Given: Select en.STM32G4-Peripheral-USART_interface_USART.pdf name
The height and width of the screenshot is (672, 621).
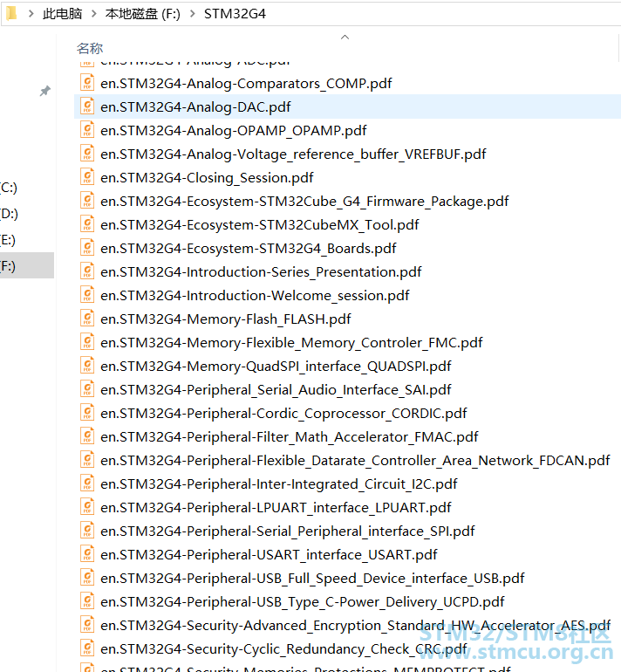Looking at the screenshot, I should tap(269, 554).
